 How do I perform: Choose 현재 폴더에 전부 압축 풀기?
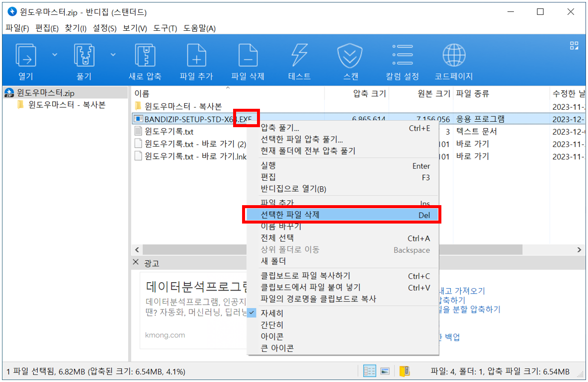click(x=343, y=151)
